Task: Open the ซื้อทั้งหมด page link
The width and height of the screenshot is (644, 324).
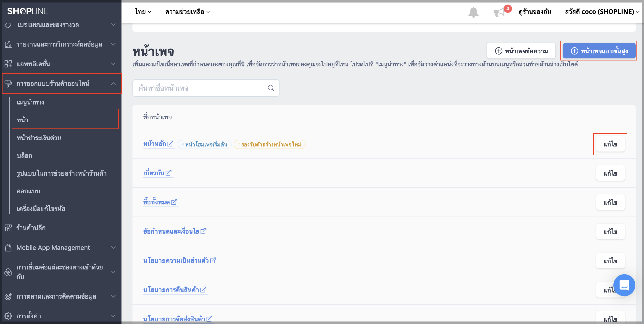Action: tap(156, 202)
